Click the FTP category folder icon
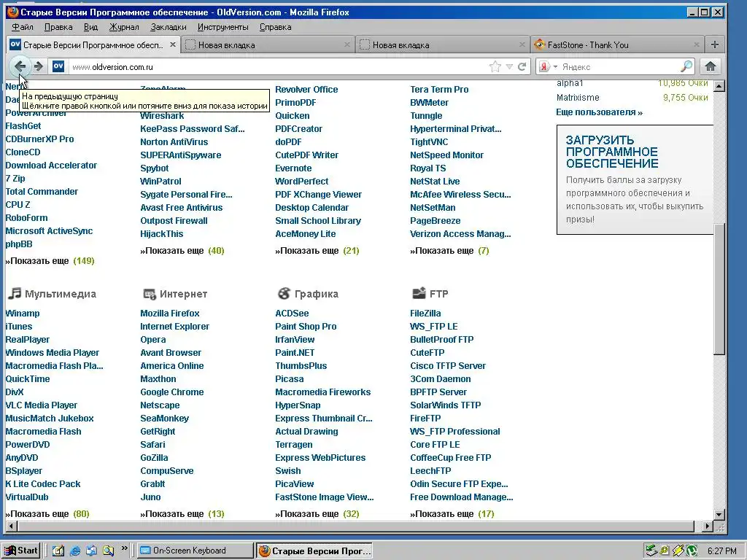Image resolution: width=747 pixels, height=560 pixels. pos(419,293)
